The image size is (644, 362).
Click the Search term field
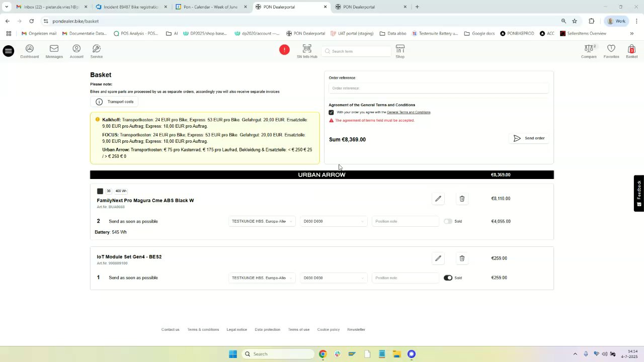pos(356,51)
